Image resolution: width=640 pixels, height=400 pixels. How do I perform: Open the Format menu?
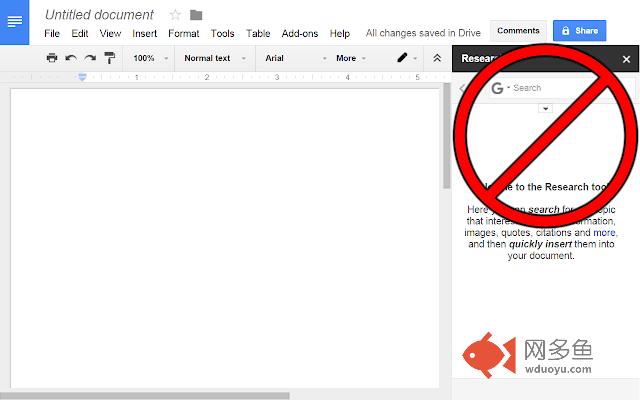[x=184, y=33]
